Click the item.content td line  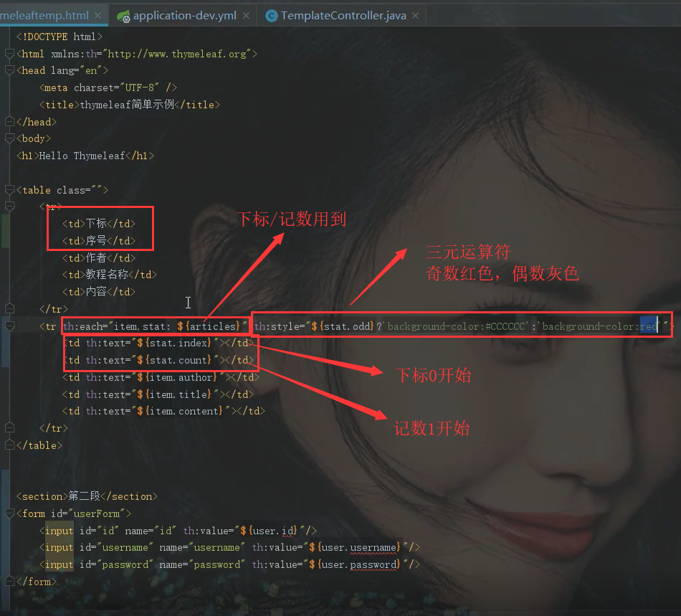point(163,411)
